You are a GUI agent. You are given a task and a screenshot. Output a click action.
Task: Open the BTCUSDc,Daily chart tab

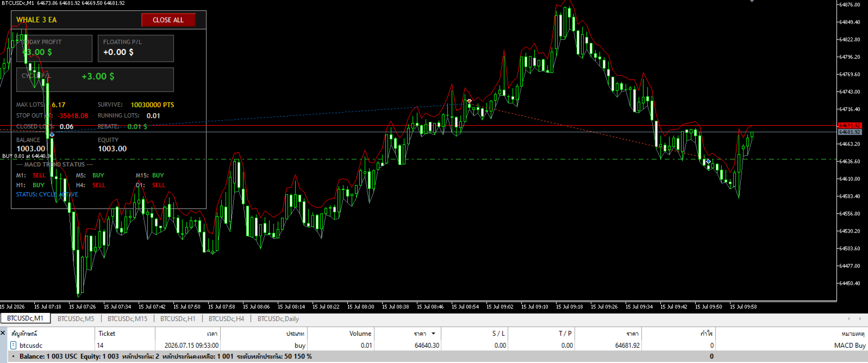(x=278, y=318)
